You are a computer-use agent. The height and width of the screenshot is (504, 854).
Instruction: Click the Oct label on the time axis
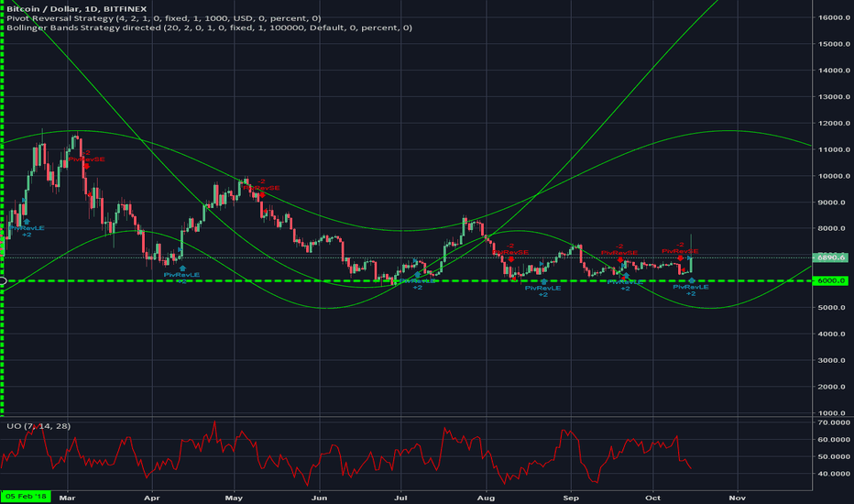pyautogui.click(x=652, y=498)
